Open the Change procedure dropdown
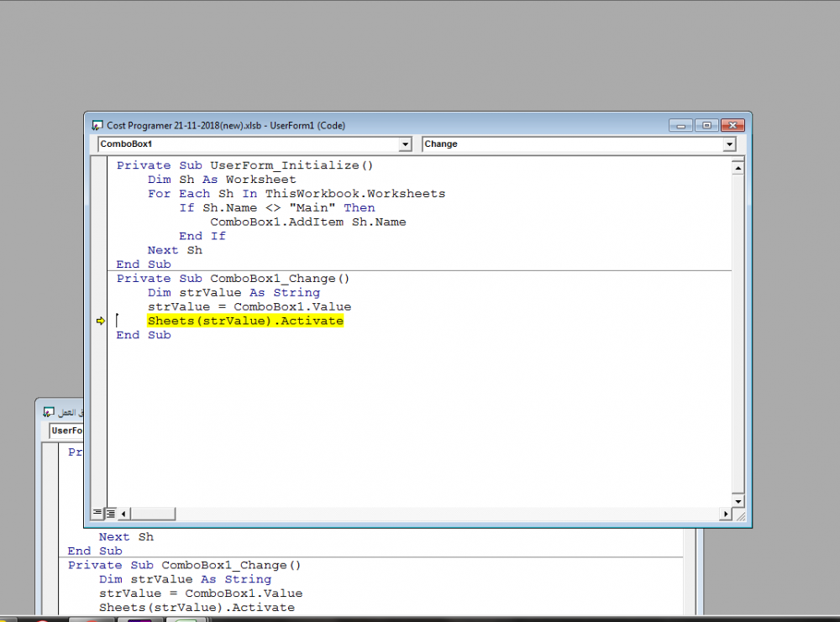 pos(729,144)
